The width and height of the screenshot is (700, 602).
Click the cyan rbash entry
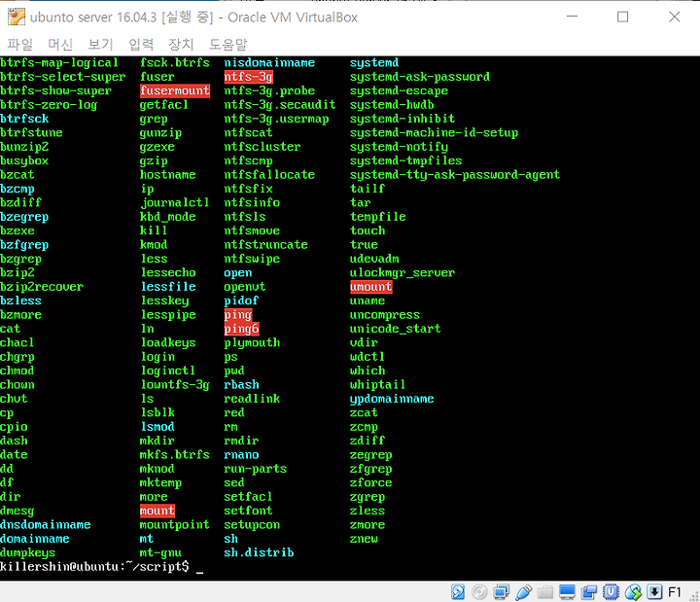[241, 384]
